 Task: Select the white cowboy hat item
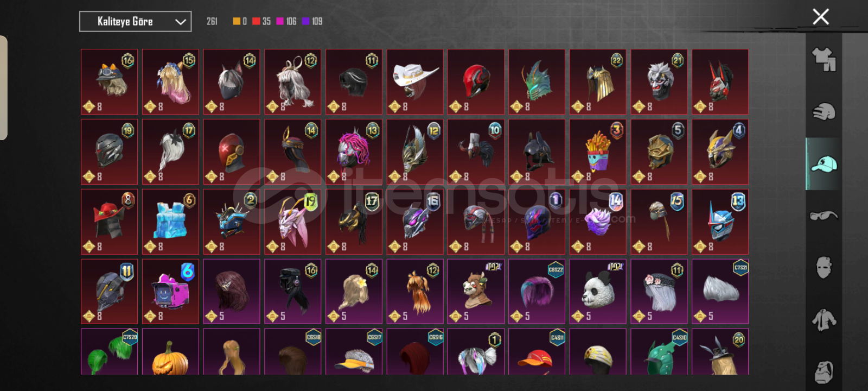(x=415, y=82)
